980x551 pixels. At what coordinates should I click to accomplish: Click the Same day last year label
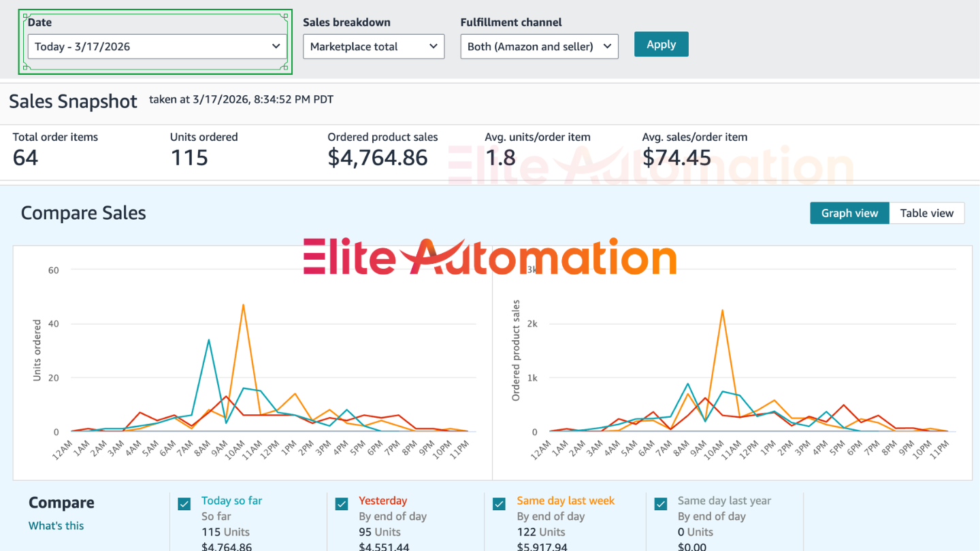724,501
